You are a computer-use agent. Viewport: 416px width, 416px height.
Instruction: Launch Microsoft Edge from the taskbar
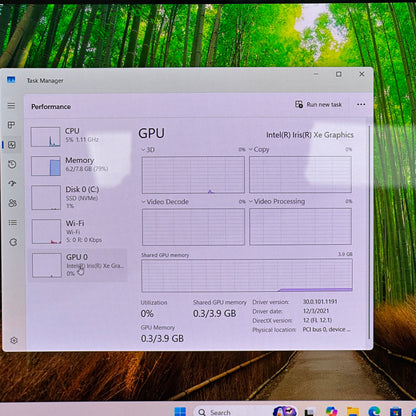tap(374, 412)
